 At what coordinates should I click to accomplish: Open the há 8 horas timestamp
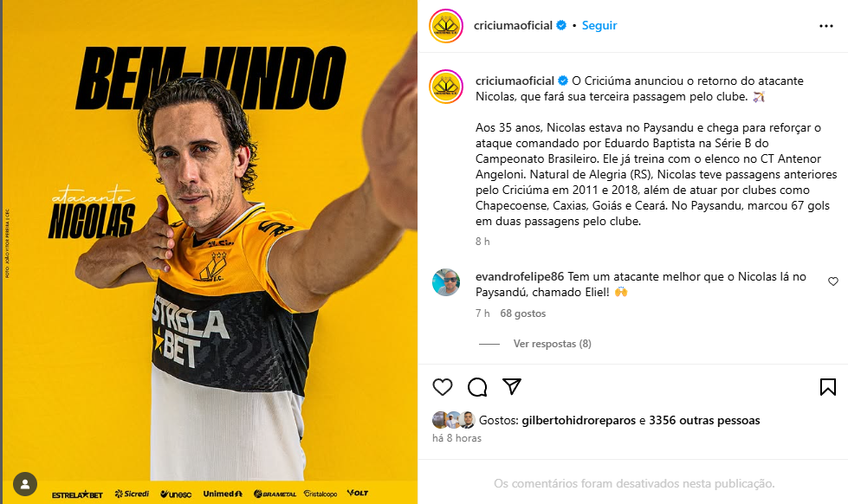pos(456,438)
